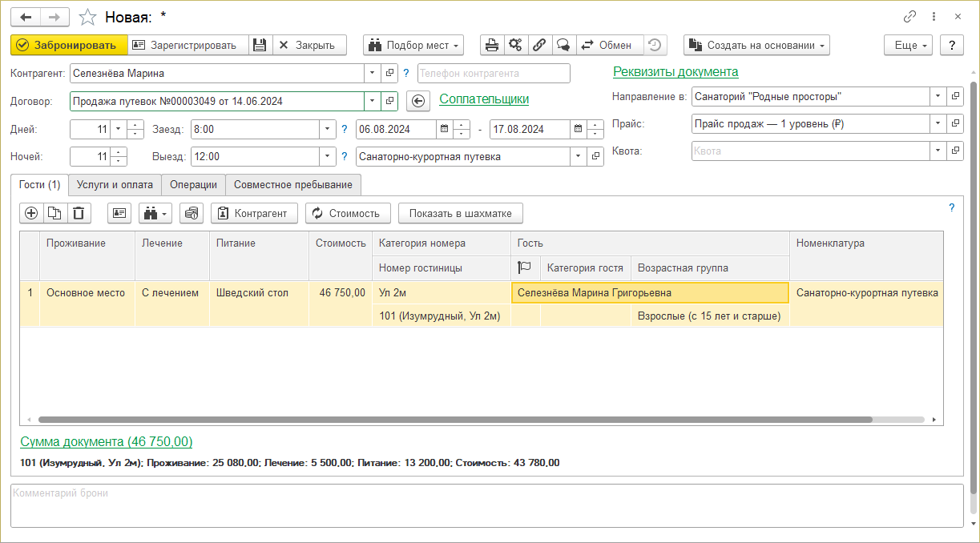Image resolution: width=980 pixels, height=543 pixels.
Task: Switch to the Услуги и оплата tab
Action: 115,185
